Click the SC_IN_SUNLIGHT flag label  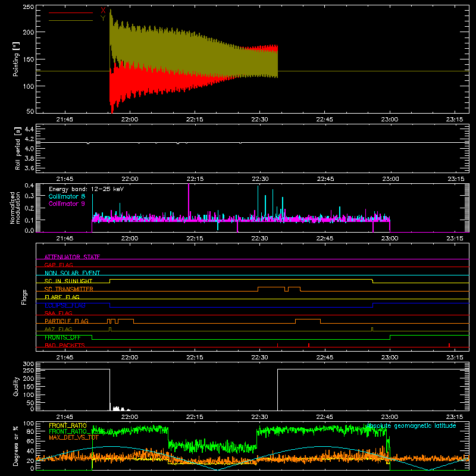(x=68, y=281)
